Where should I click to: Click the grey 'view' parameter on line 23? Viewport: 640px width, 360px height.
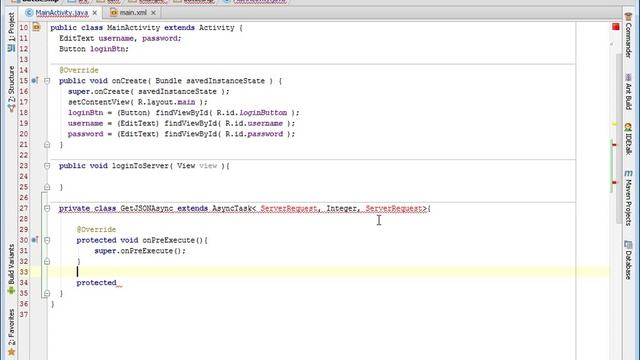click(208, 166)
